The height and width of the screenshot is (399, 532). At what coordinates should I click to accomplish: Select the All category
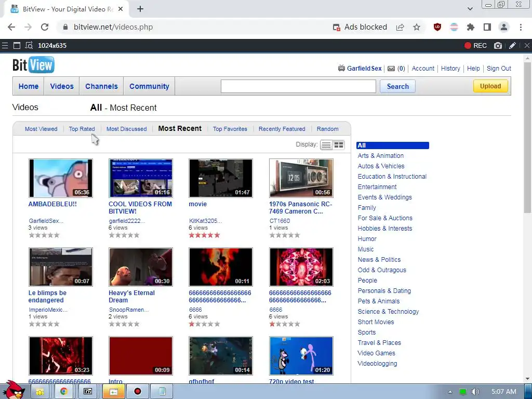click(393, 145)
